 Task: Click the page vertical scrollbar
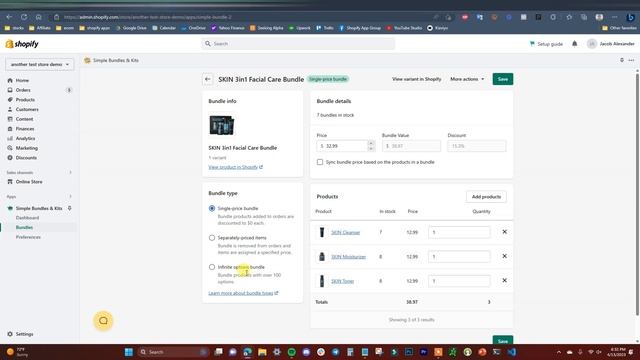[x=637, y=194]
